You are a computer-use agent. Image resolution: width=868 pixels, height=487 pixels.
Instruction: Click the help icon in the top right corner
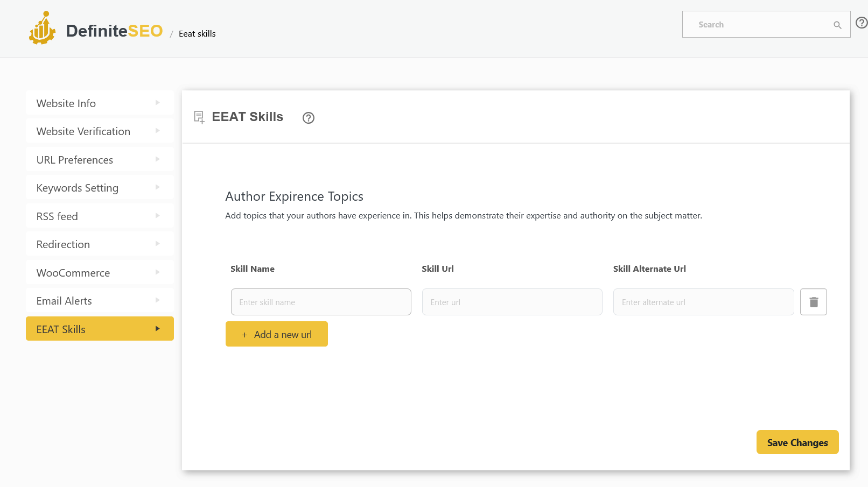pos(860,23)
